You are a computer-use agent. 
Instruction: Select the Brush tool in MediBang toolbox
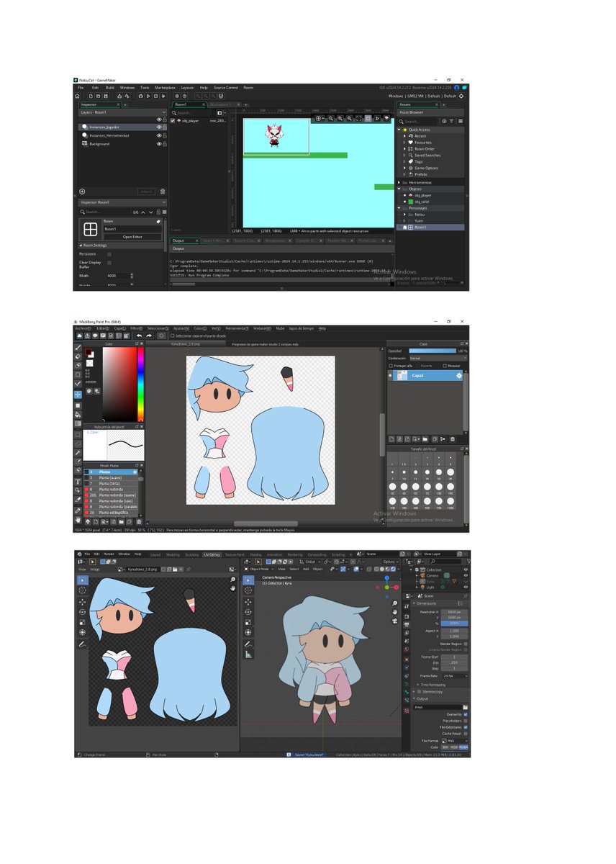click(x=78, y=348)
